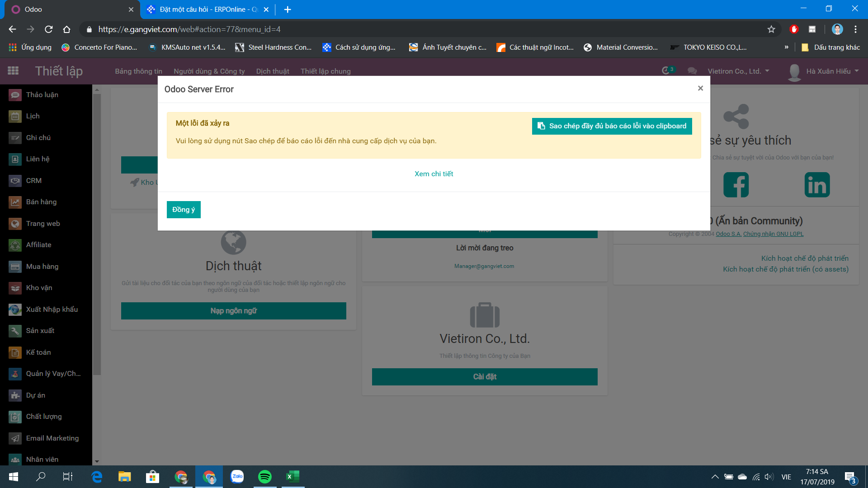
Task: Open File Explorer from taskbar
Action: (124, 477)
